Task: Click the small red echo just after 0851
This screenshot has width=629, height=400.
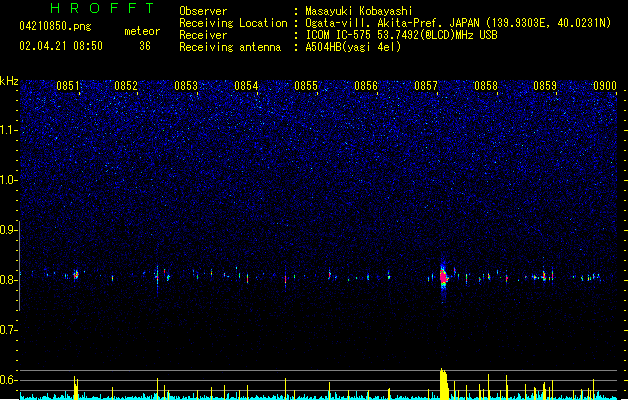Action: [x=76, y=275]
